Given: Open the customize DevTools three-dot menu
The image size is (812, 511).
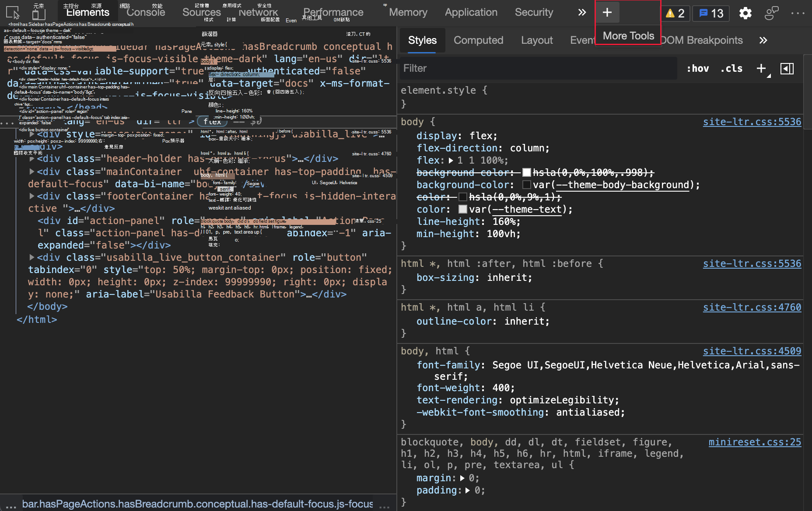Looking at the screenshot, I should pos(798,13).
